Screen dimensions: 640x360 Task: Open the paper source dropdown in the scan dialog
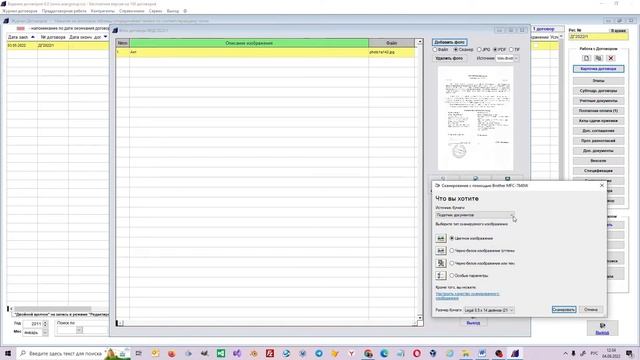point(476,215)
